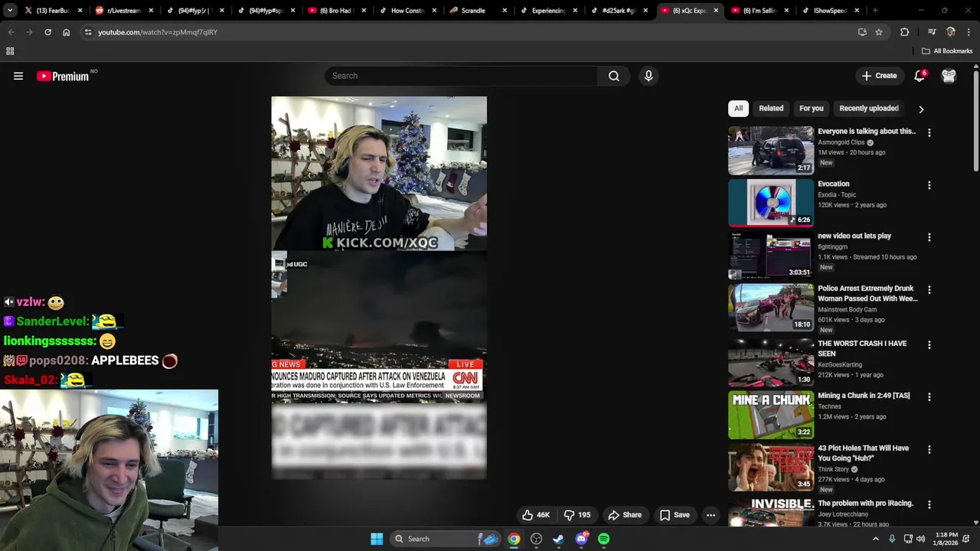Go back in Chrome
This screenshot has height=551, width=980.
tap(11, 32)
